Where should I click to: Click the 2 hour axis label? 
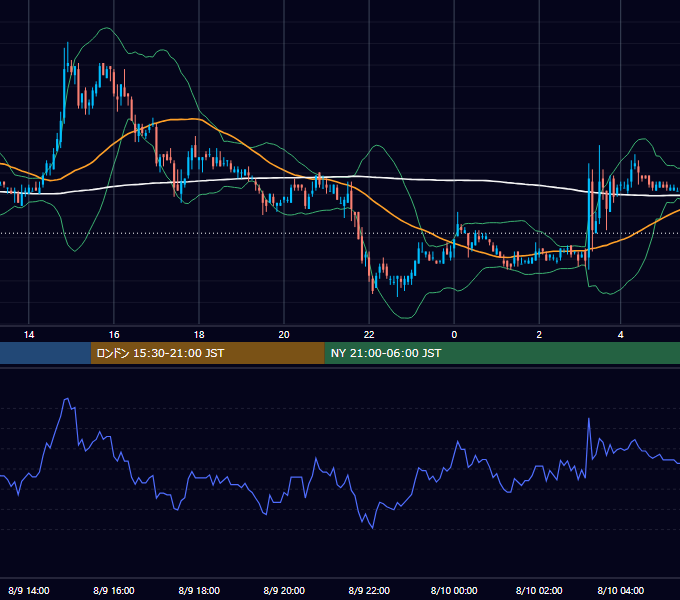[539, 335]
